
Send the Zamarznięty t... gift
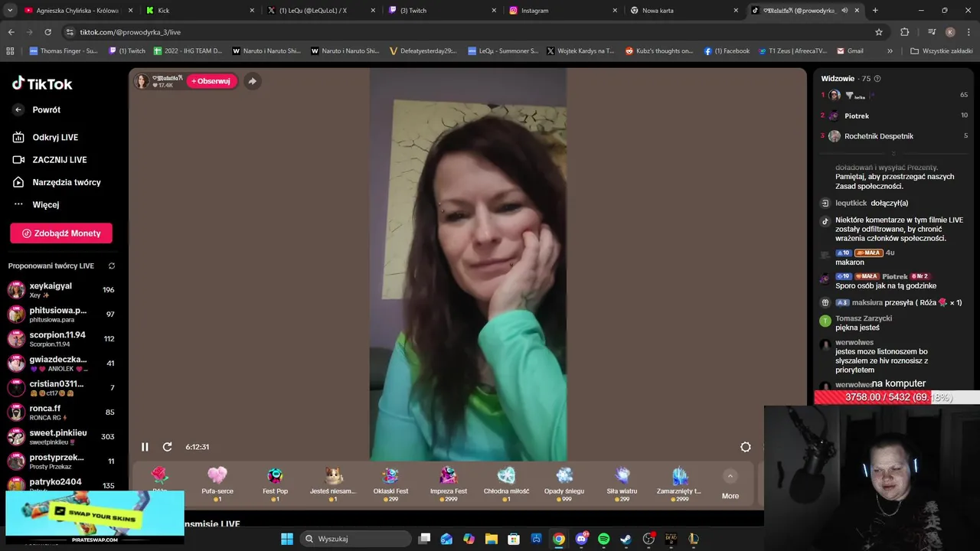(679, 484)
